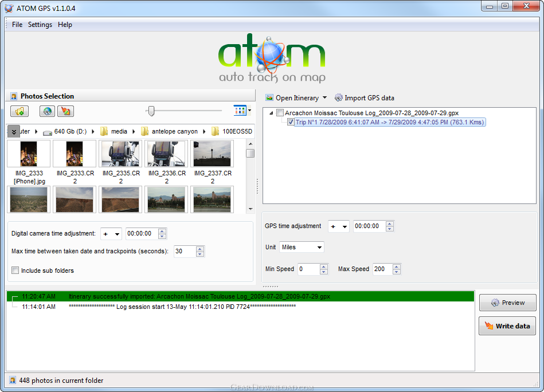Click '640 Gb (D:)' in the breadcrumb
Image resolution: width=544 pixels, height=392 pixels.
click(71, 131)
